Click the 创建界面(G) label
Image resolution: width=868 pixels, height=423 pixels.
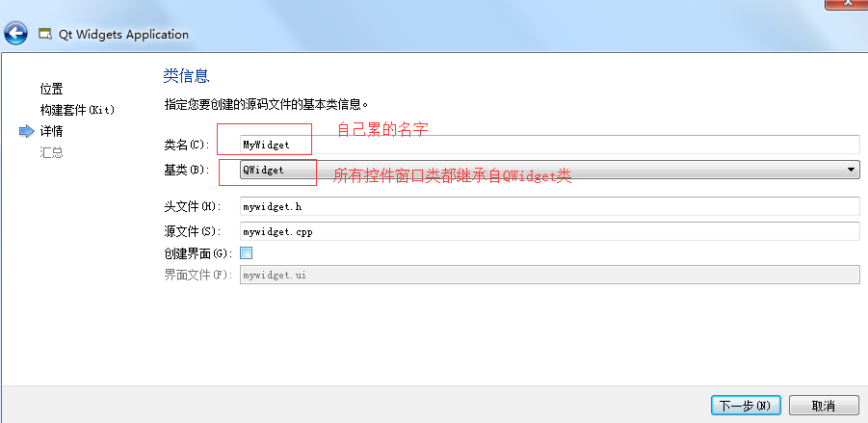pos(197,253)
